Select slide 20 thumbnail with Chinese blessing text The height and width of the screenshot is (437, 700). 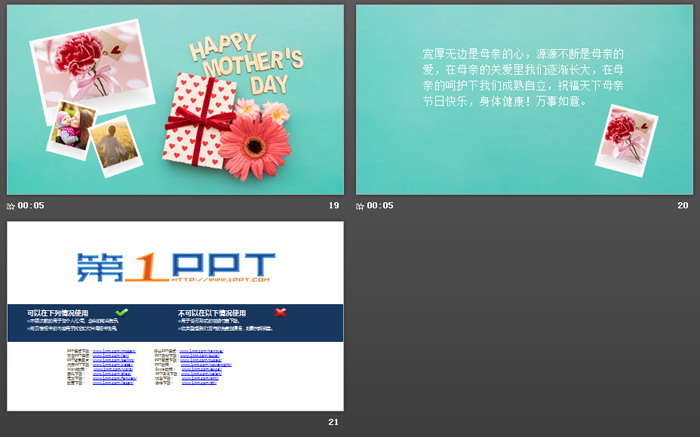[525, 100]
